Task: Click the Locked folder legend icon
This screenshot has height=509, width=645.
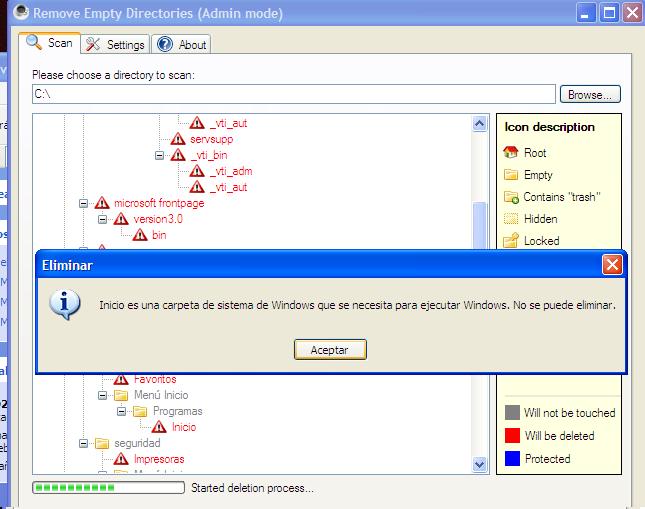Action: point(511,240)
